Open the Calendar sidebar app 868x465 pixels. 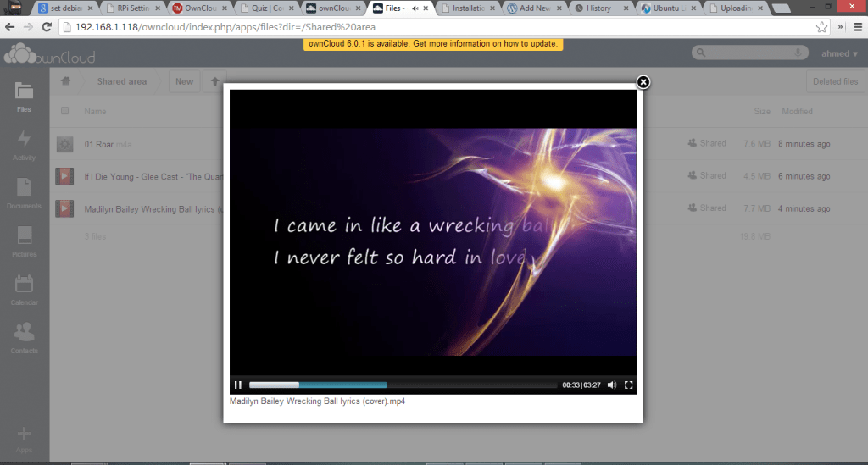(x=25, y=290)
